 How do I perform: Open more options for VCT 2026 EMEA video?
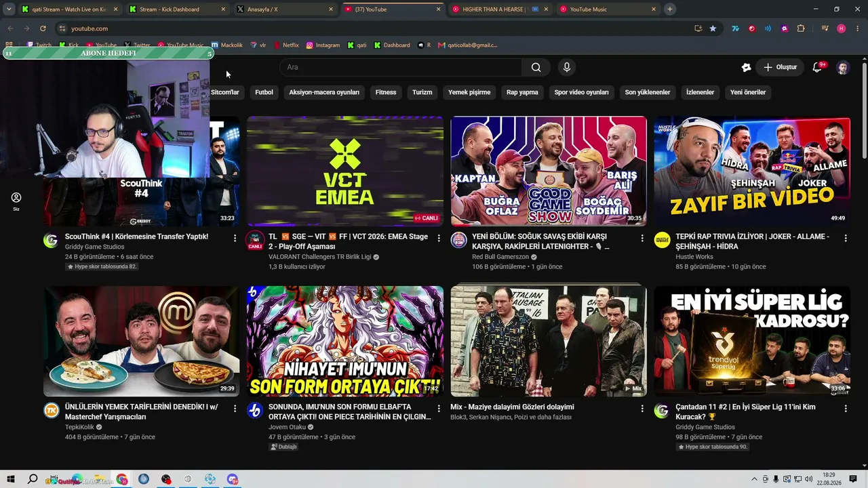[x=439, y=239]
